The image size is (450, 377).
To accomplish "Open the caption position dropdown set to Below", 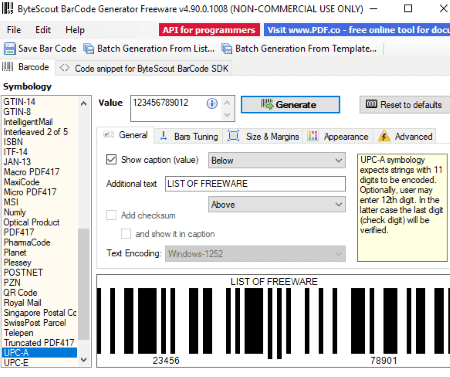I will click(277, 160).
